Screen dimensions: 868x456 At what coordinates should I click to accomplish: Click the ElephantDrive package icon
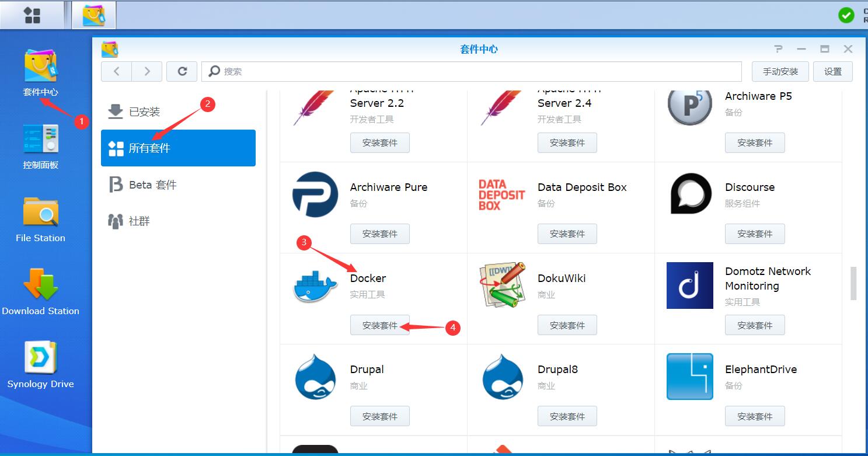click(x=690, y=377)
